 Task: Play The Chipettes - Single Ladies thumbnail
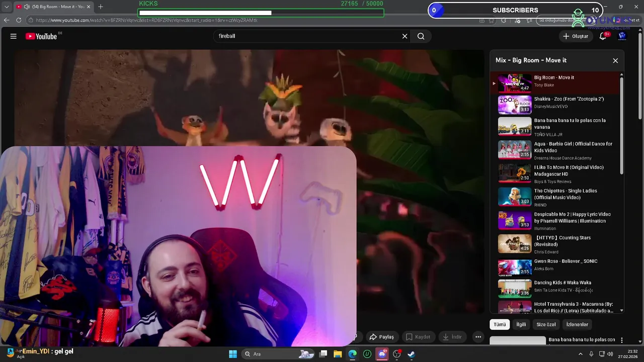[515, 197]
